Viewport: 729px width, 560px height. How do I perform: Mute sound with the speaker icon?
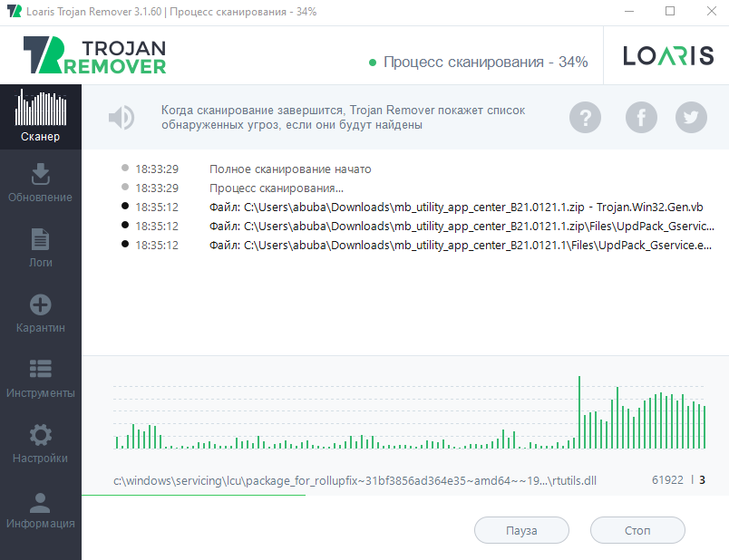(121, 117)
